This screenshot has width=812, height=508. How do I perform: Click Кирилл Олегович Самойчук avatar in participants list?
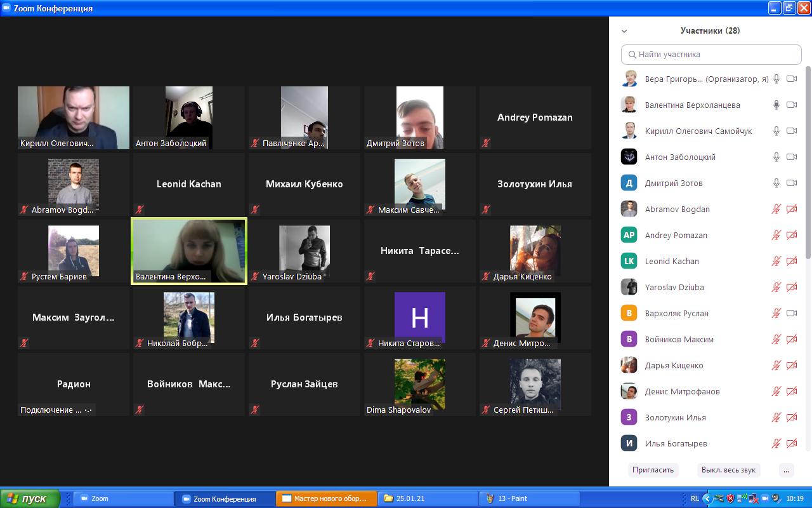(x=629, y=131)
